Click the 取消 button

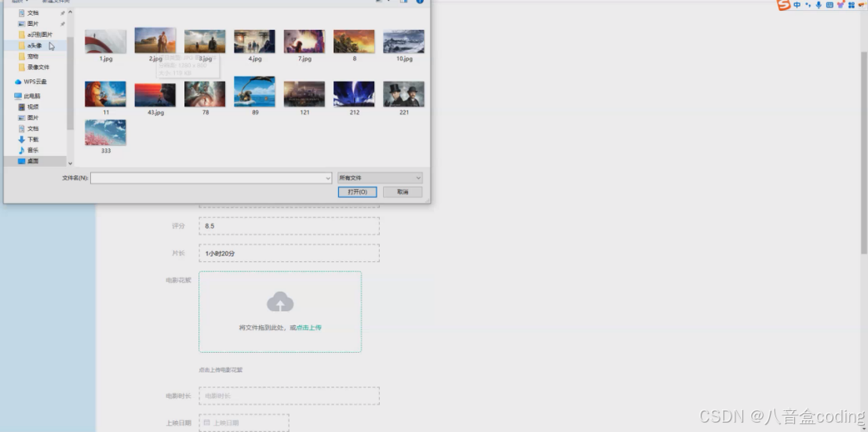pos(403,192)
